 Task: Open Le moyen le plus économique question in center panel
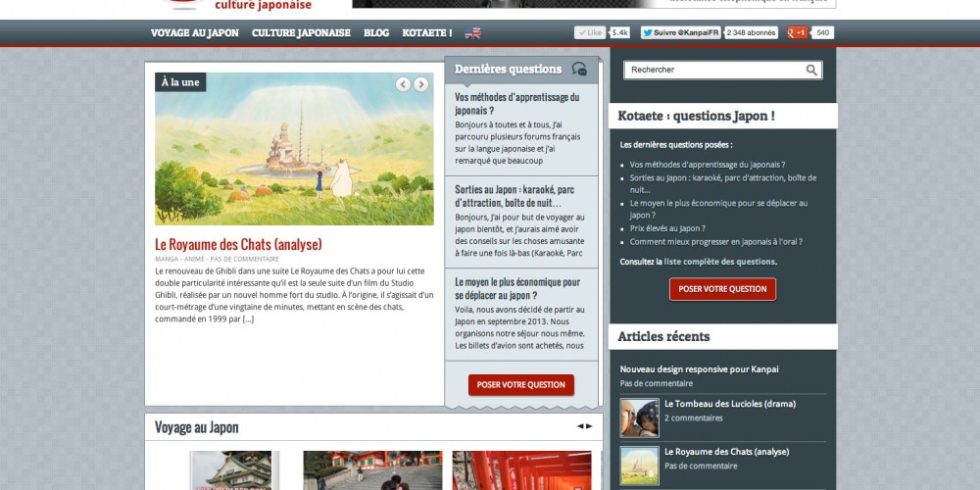517,289
